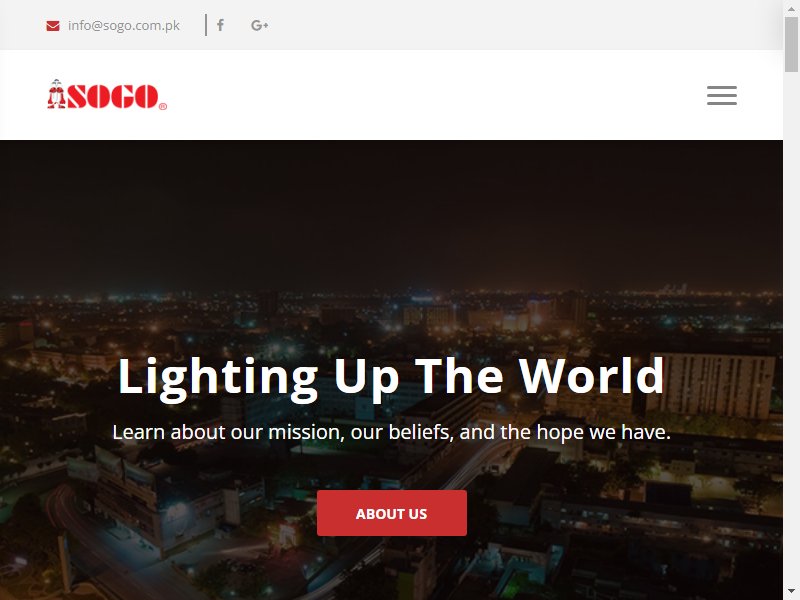
Task: Open the hamburger navigation menu
Action: 721,95
